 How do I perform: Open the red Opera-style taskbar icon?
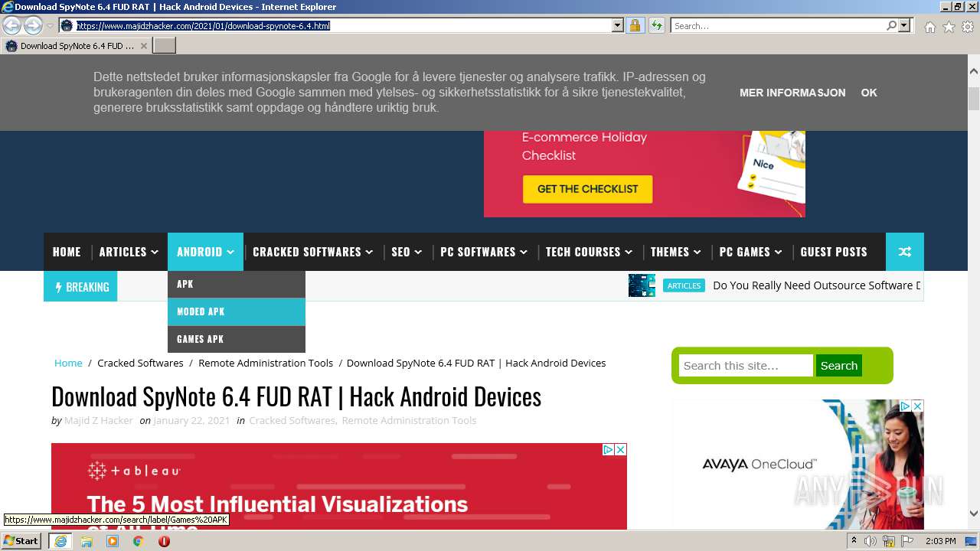[x=164, y=541]
